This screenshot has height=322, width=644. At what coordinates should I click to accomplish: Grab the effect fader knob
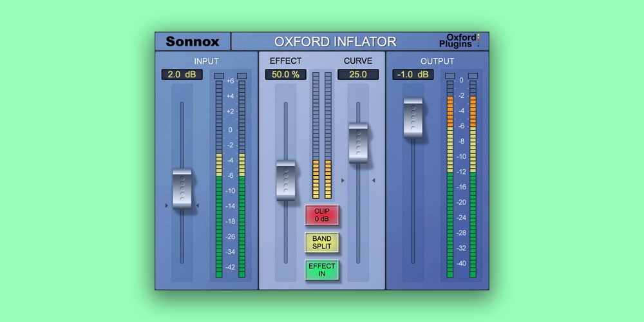pos(285,181)
